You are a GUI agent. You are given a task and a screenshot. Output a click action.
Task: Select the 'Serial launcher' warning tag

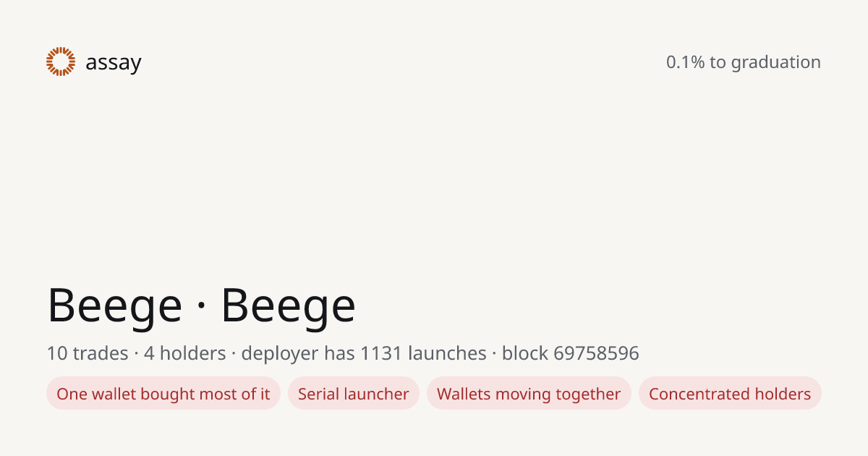tap(354, 394)
